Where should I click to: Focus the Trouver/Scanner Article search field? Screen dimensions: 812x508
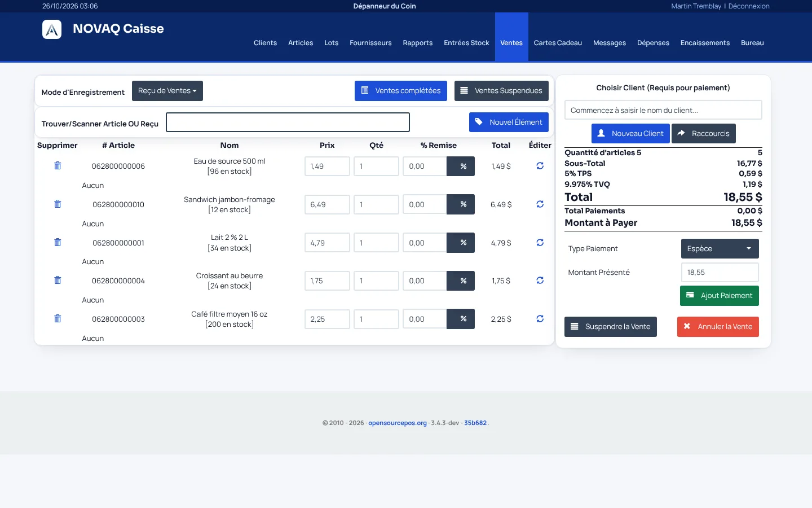[x=288, y=122]
